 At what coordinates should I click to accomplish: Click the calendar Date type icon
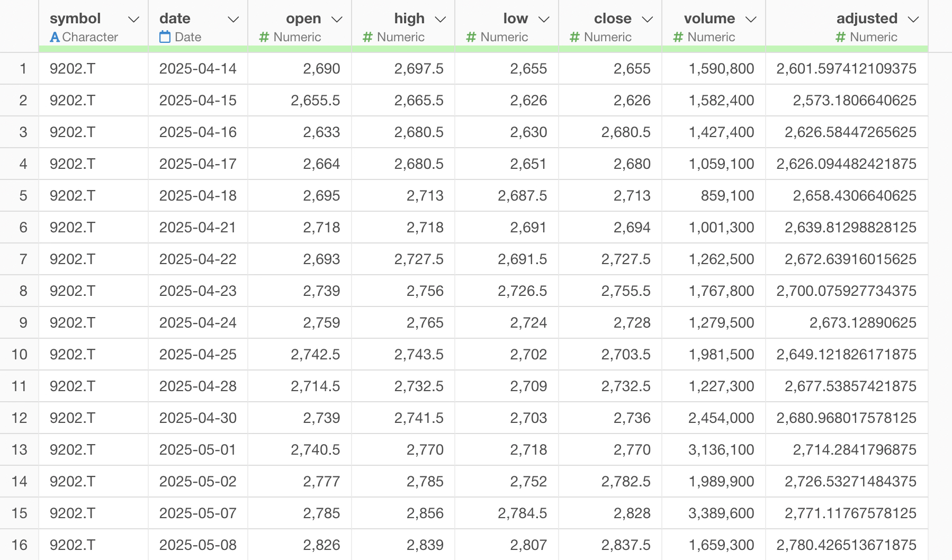tap(165, 37)
